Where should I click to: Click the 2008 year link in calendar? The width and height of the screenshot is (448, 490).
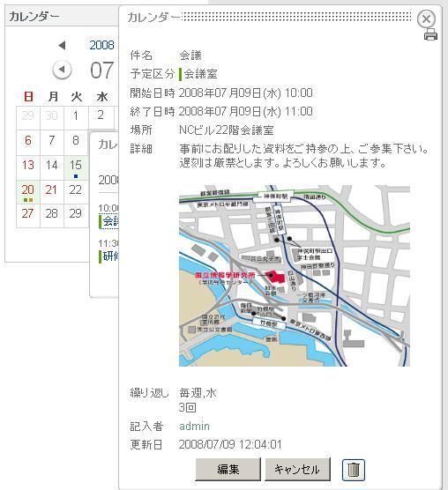pos(102,45)
